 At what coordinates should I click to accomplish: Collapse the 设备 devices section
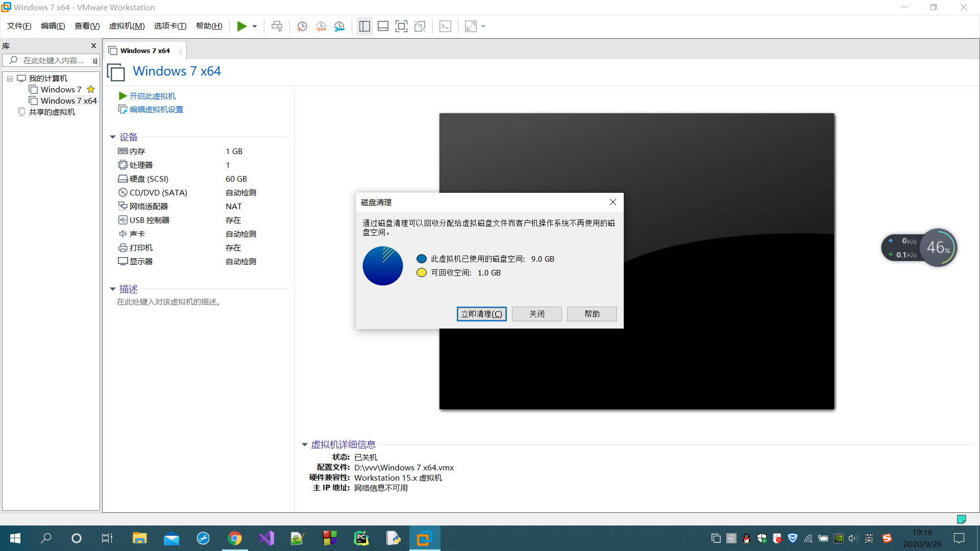click(x=113, y=137)
